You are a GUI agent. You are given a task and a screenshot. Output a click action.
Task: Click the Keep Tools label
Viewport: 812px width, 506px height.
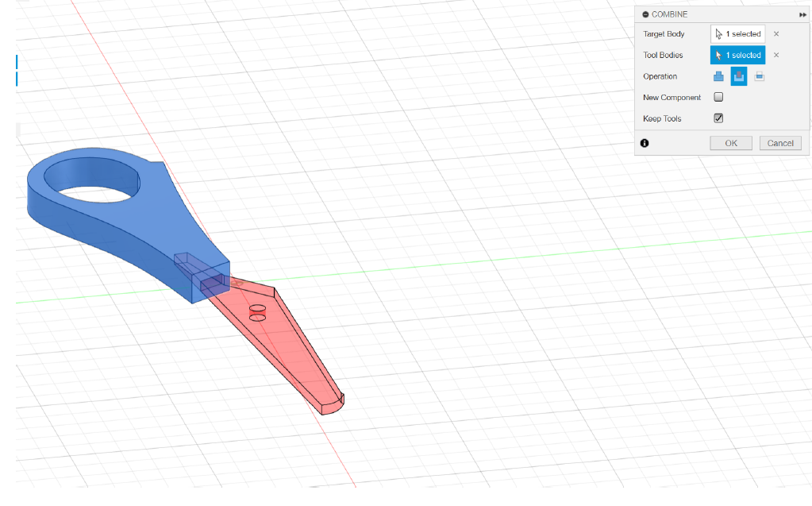coord(662,118)
